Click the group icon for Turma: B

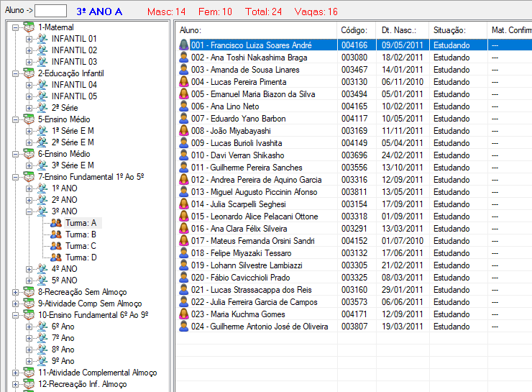coord(55,234)
